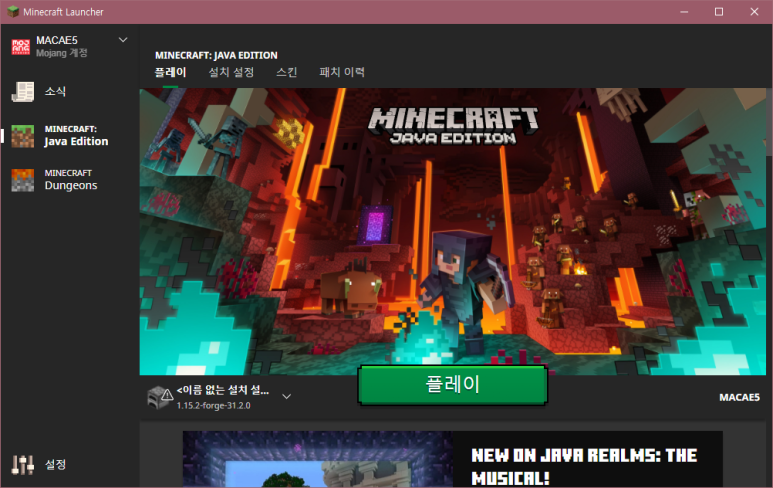Viewport: 773px width, 488px height.
Task: Click the MINECRAFT: JAVA EDITION heading
Action: pyautogui.click(x=216, y=55)
